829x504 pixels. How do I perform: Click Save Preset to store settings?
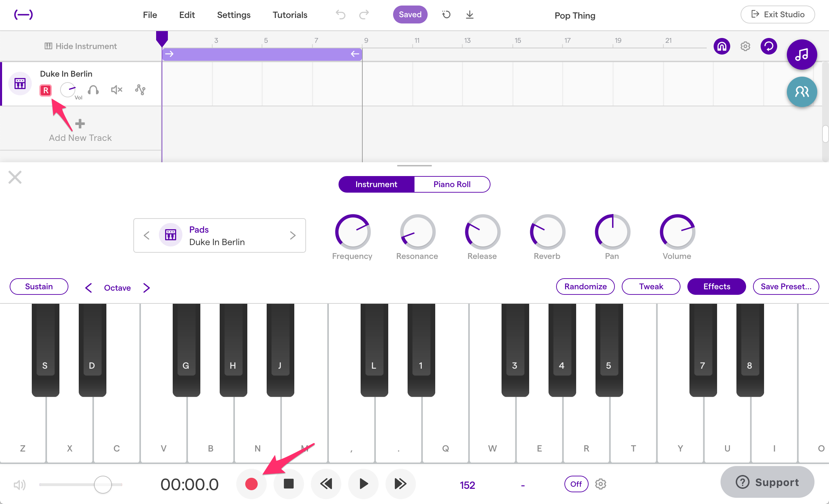point(785,287)
